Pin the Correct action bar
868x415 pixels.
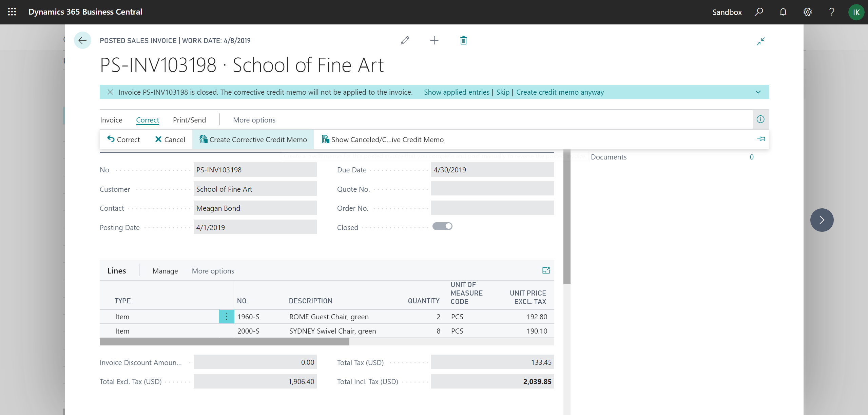(761, 139)
